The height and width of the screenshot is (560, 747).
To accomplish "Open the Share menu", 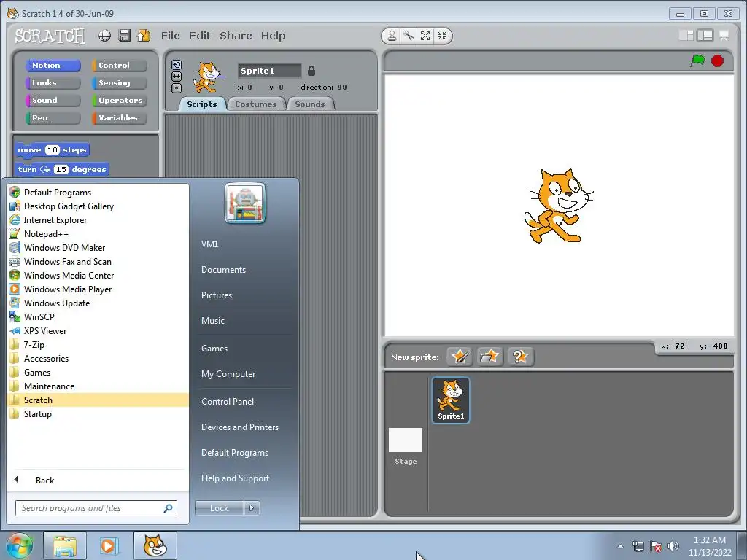I will tap(236, 36).
